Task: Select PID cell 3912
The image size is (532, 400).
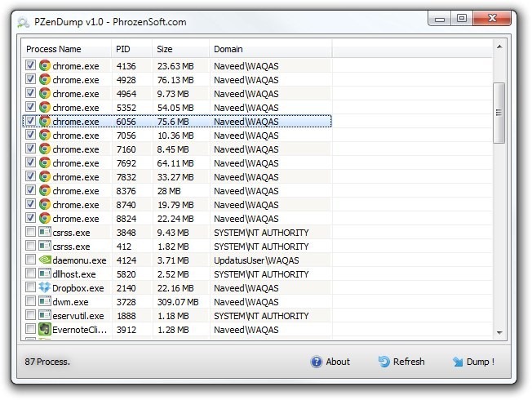Action: pos(126,330)
